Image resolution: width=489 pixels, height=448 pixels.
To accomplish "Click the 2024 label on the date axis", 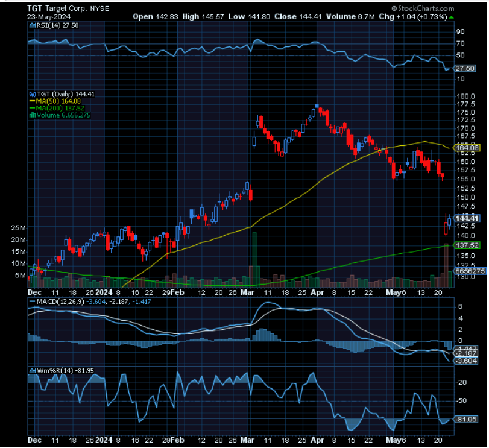I will [104, 292].
